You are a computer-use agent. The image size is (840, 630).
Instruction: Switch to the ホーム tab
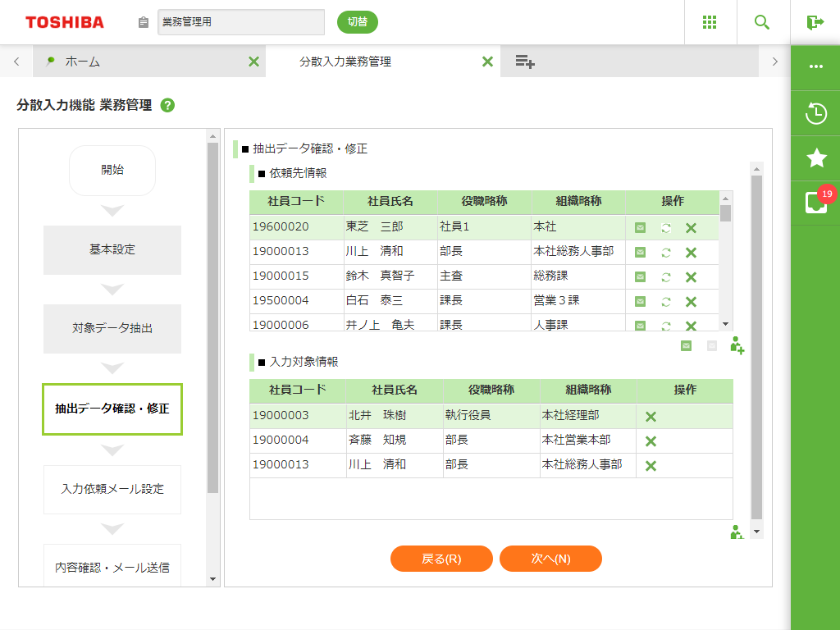(82, 62)
